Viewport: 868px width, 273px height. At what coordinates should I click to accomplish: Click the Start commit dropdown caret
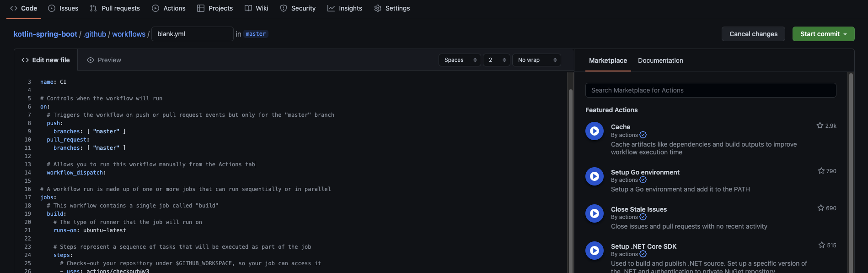click(x=845, y=34)
